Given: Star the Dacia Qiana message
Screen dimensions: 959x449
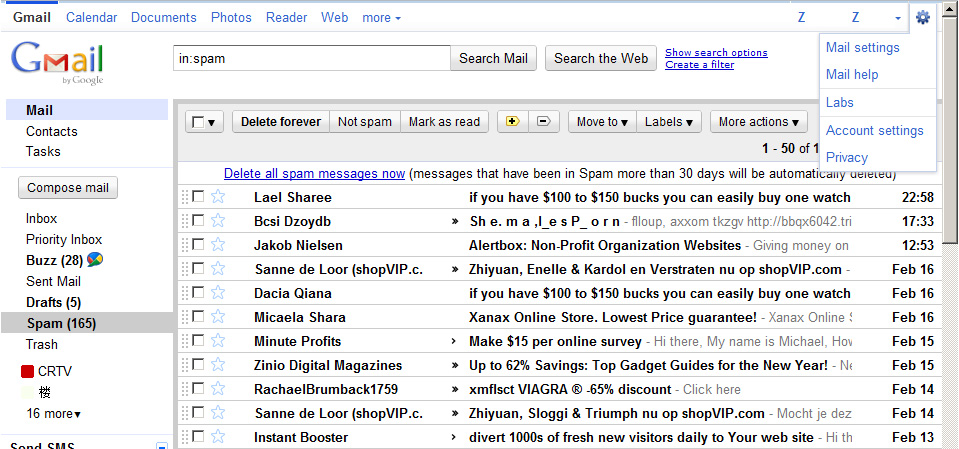Looking at the screenshot, I should pyautogui.click(x=218, y=293).
